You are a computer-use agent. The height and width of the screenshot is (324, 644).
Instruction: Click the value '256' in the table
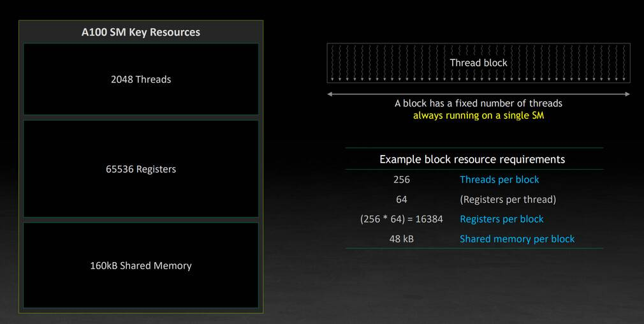coord(402,179)
